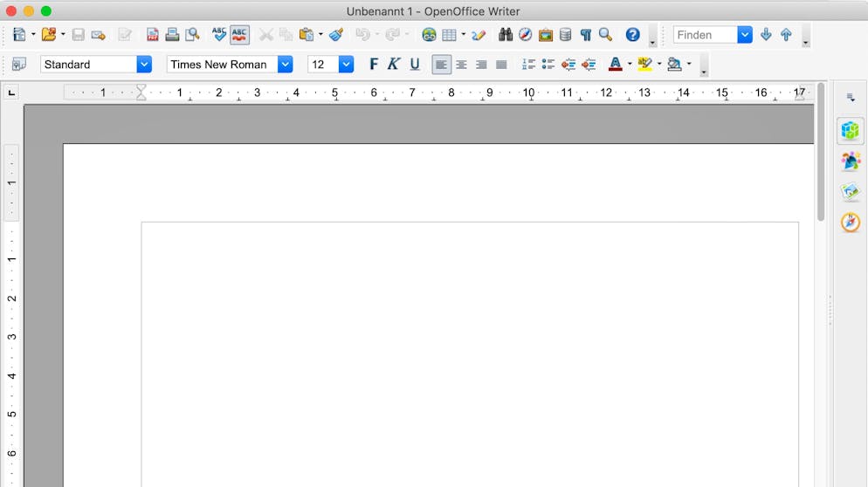868x487 pixels.
Task: Open the Navigator compass in toolbar
Action: click(x=526, y=35)
